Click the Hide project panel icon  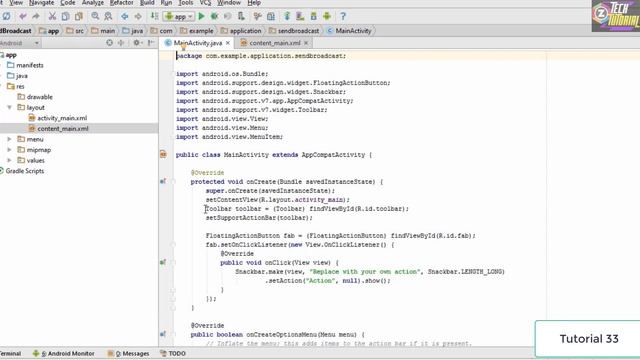point(151,43)
